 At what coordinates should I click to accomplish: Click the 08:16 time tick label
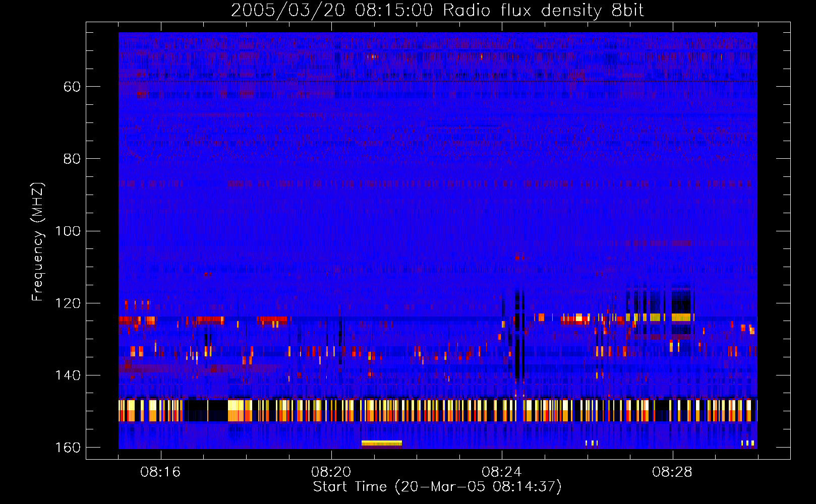pyautogui.click(x=160, y=472)
